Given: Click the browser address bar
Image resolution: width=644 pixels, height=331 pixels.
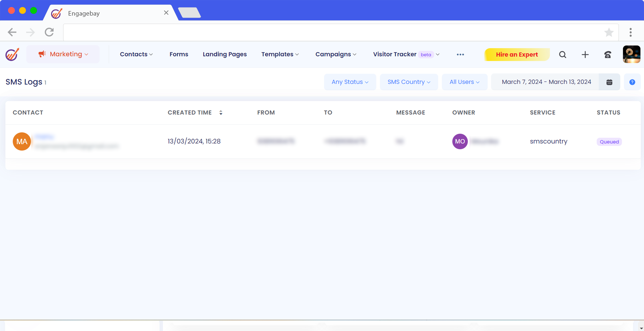Looking at the screenshot, I should [332, 32].
